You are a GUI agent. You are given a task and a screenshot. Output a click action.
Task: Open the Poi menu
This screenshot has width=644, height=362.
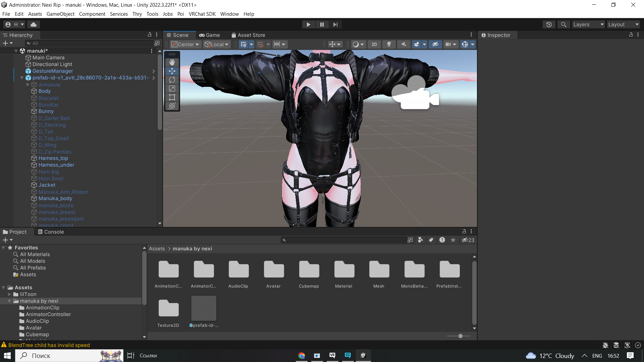(x=180, y=14)
